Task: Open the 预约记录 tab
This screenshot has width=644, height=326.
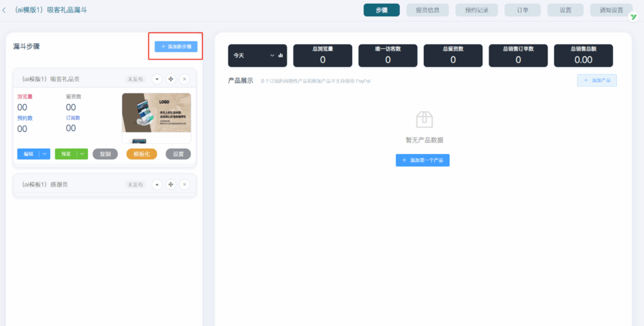Action: [475, 10]
